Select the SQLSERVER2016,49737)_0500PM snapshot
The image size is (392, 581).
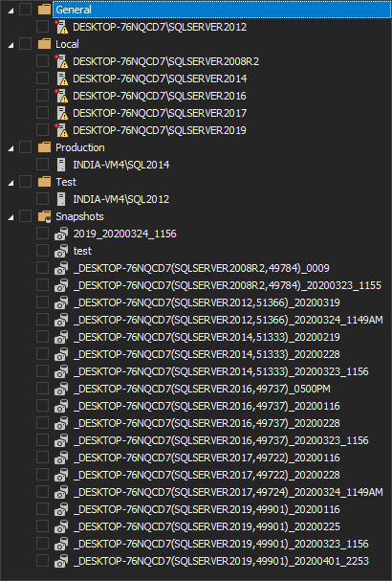tap(202, 389)
